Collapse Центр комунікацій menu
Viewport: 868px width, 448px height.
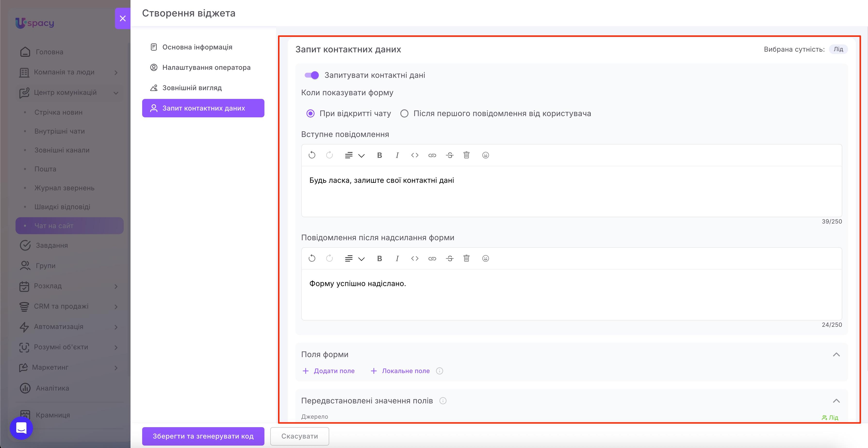pyautogui.click(x=116, y=93)
